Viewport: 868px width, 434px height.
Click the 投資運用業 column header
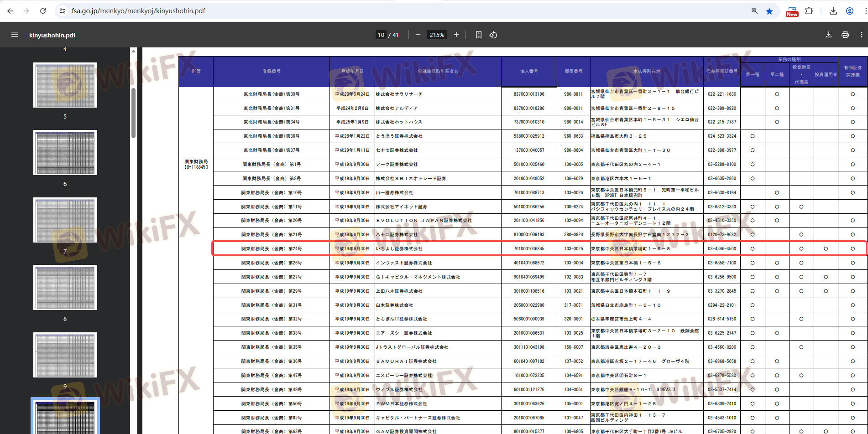pos(826,75)
